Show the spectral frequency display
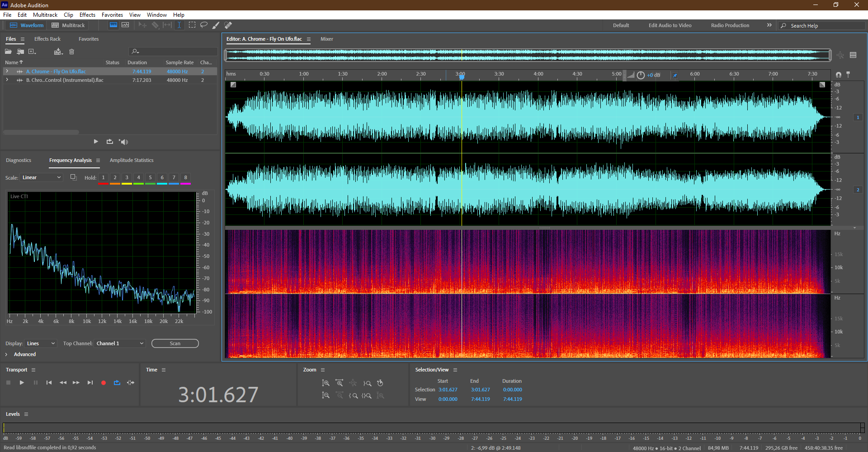The image size is (868, 452). tap(113, 25)
